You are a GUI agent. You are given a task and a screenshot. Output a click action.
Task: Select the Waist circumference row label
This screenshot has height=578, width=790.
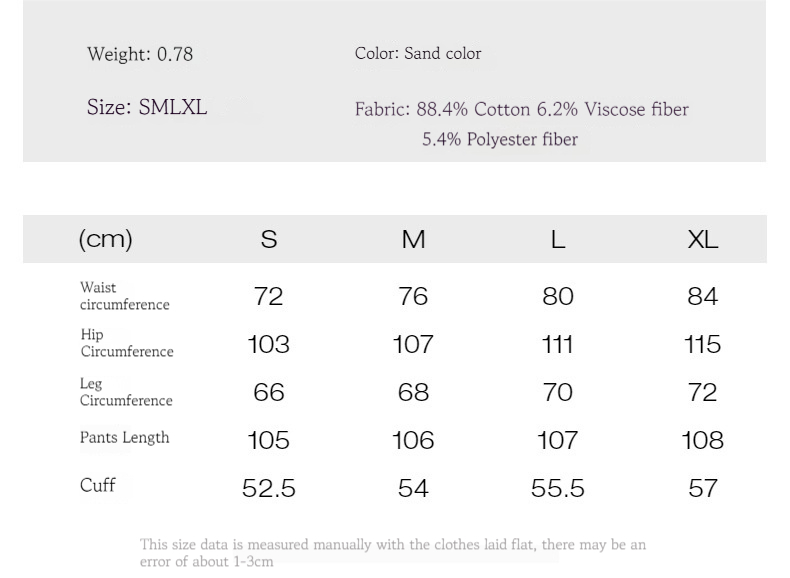(x=124, y=296)
